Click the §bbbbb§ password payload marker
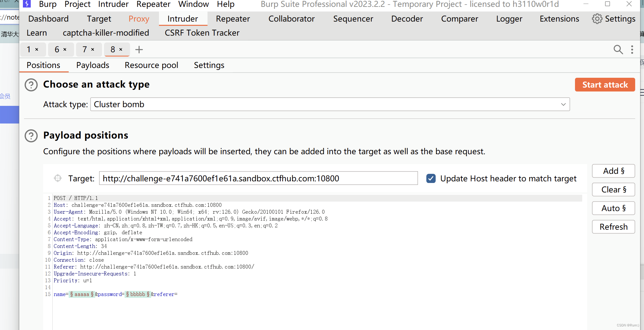The image size is (644, 330). pos(138,294)
